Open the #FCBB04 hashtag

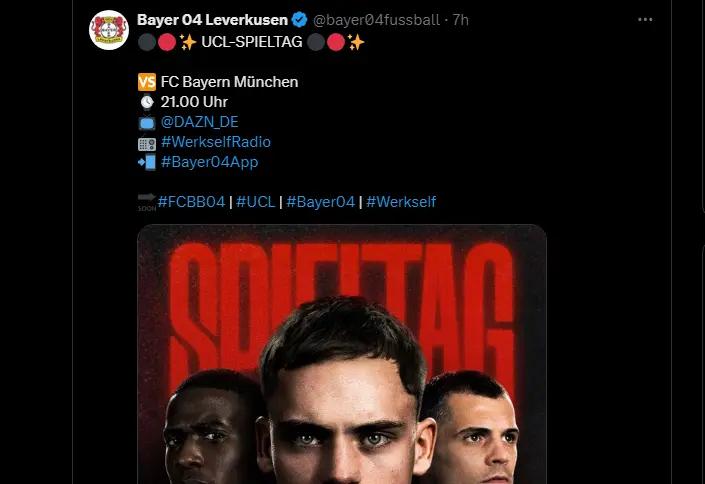(191, 202)
